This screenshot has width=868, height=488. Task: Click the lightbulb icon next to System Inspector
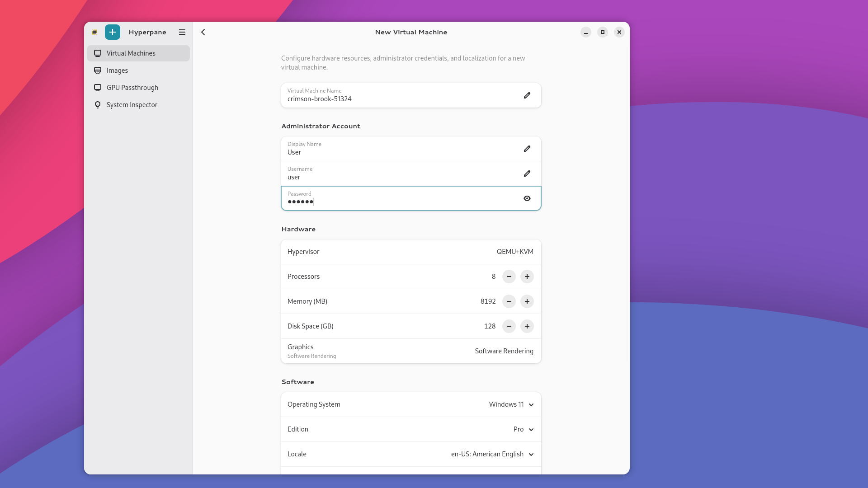[x=98, y=105]
